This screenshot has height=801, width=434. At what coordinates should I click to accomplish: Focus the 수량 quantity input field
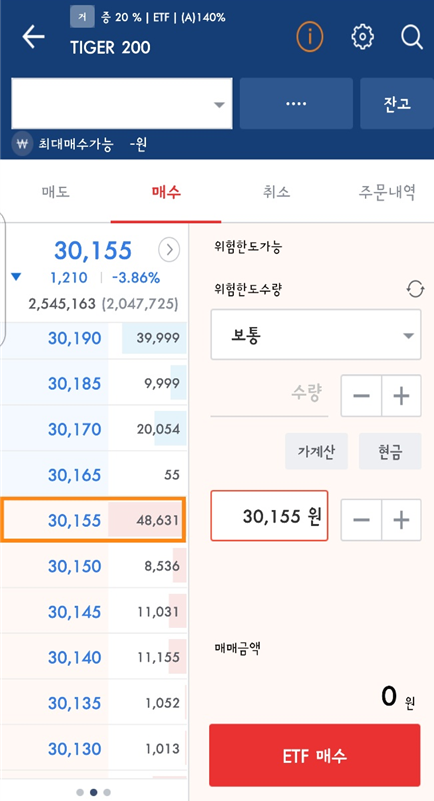coord(269,396)
